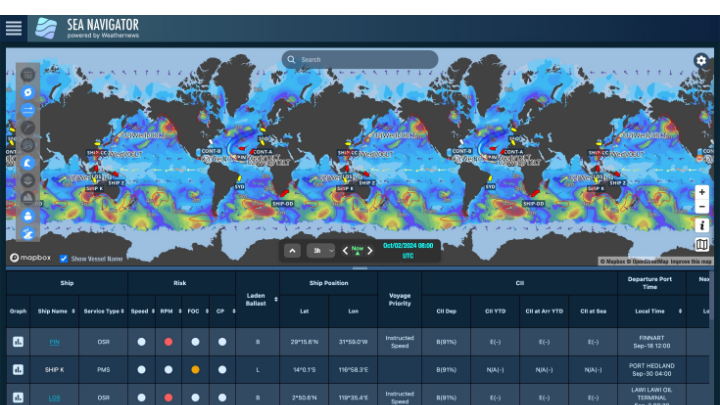Viewport: 720px width, 405px height.
Task: Open graph icon for SHIP K
Action: (x=18, y=370)
